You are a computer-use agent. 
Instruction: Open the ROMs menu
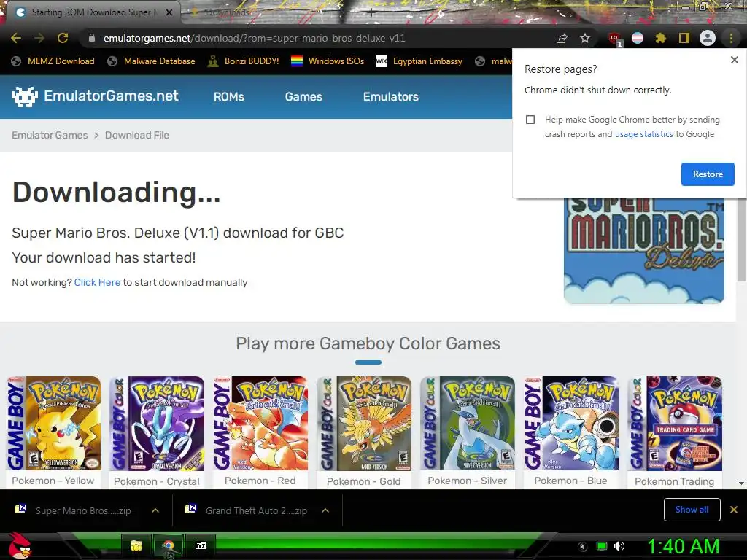[228, 97]
